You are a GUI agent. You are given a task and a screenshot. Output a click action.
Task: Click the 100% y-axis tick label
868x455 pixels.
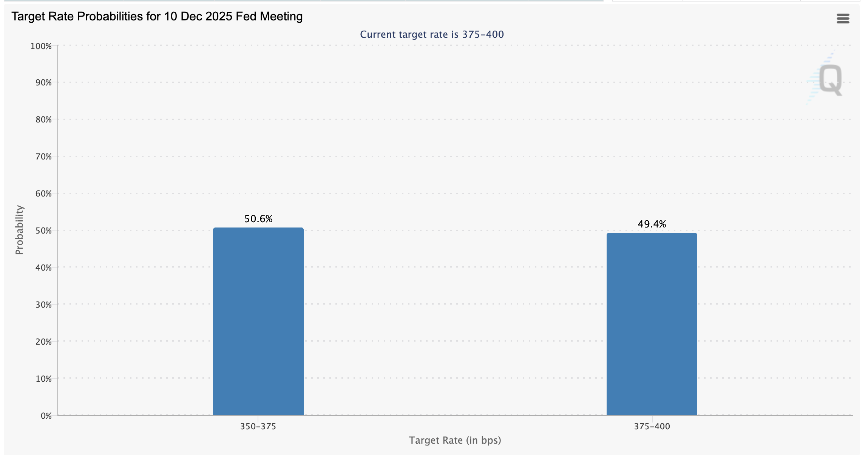coord(43,46)
